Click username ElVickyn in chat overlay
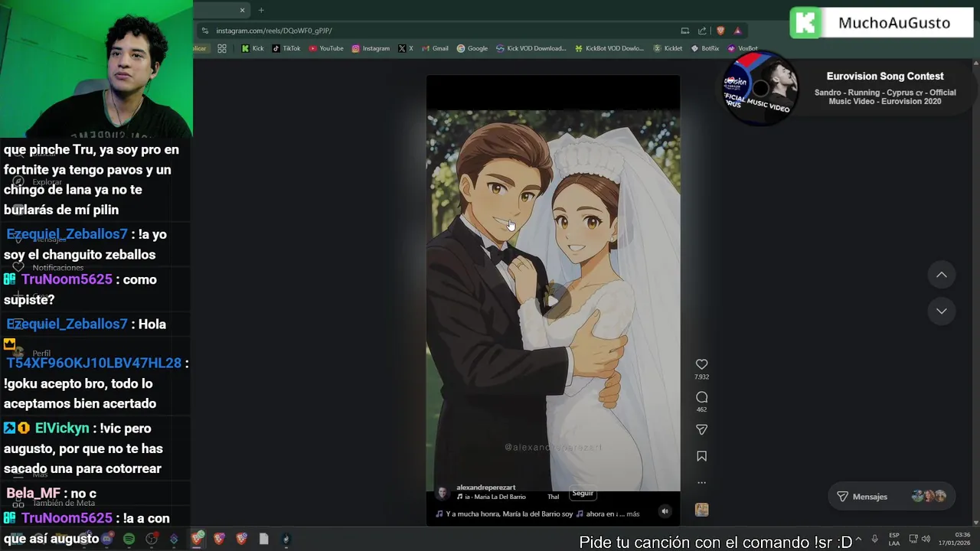The width and height of the screenshot is (980, 551). pyautogui.click(x=62, y=429)
